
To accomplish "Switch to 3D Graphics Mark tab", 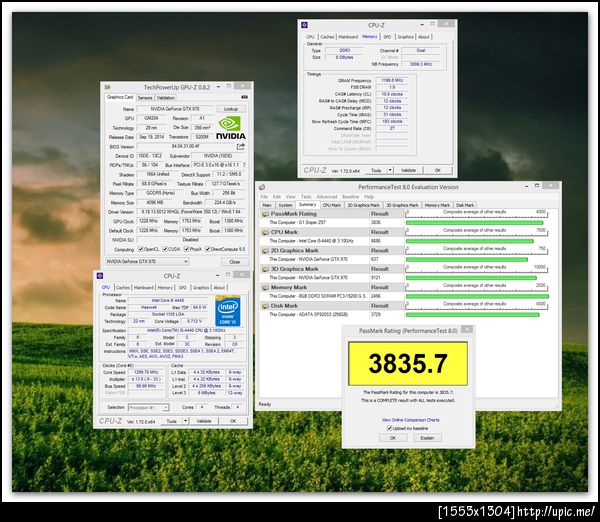I will pos(403,205).
